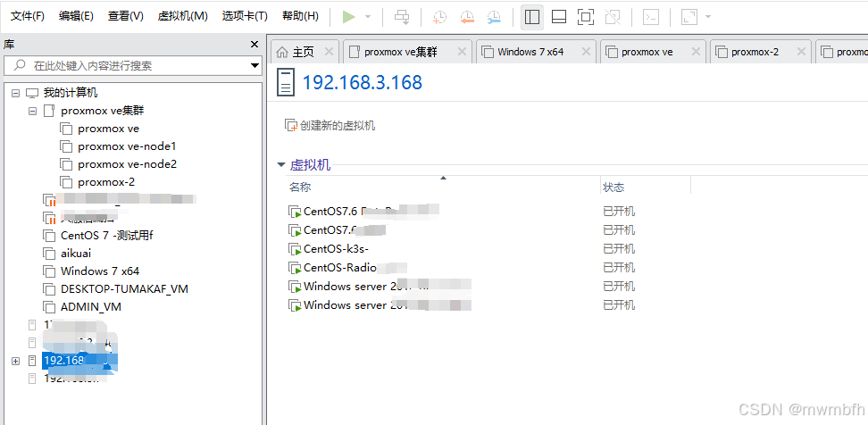Click 已开机 status of CentOS-Radio row
The width and height of the screenshot is (868, 425).
[619, 268]
